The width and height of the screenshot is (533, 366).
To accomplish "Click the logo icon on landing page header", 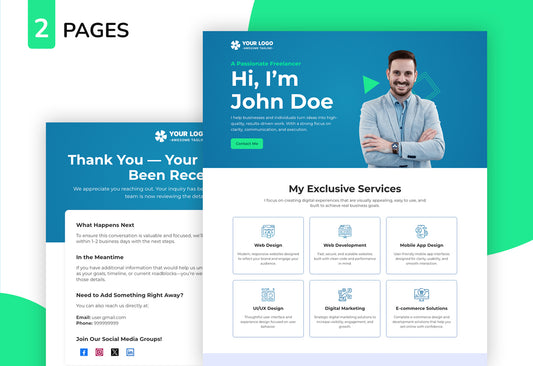I will pyautogui.click(x=235, y=45).
